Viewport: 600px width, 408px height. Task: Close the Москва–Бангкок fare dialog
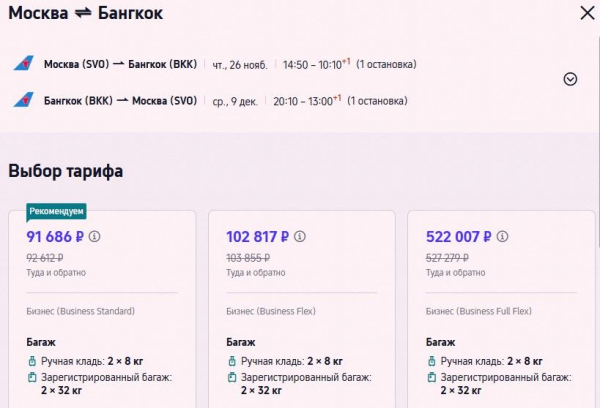coord(587,13)
